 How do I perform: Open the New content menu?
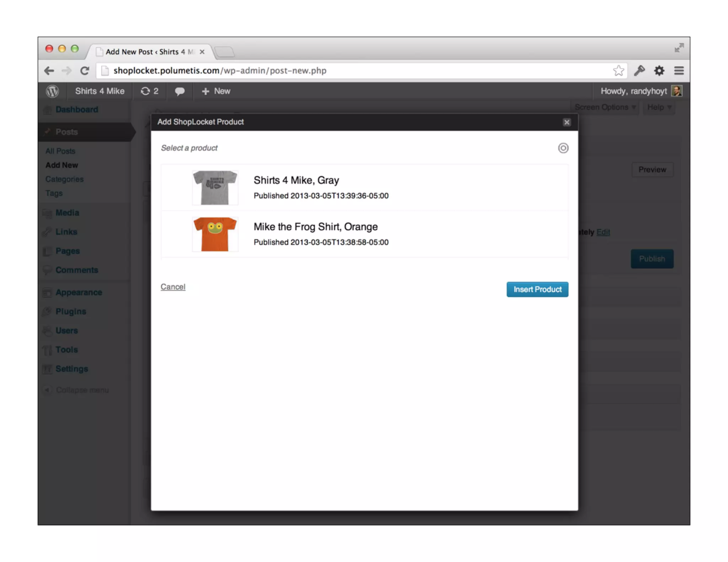click(x=216, y=91)
